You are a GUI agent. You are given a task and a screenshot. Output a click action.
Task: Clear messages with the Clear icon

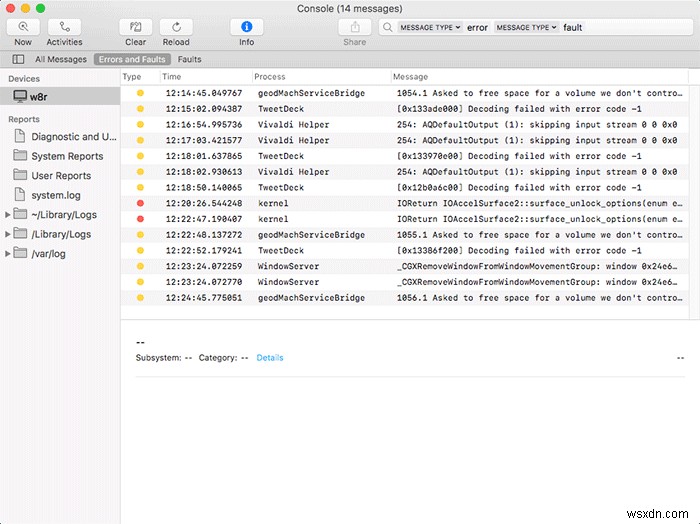[135, 27]
